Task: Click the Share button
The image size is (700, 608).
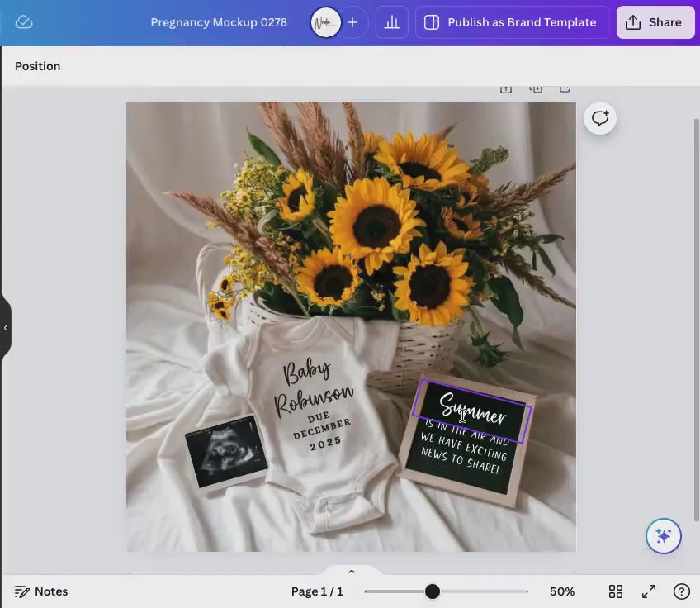Action: pyautogui.click(x=655, y=22)
